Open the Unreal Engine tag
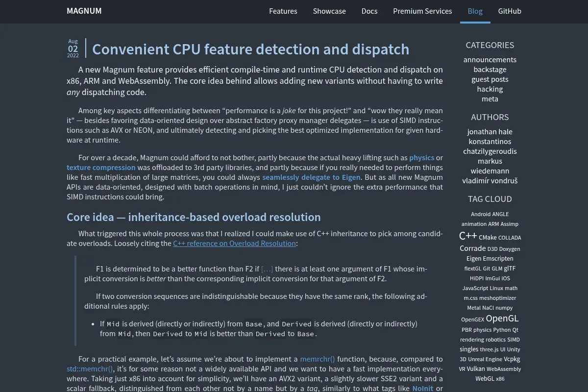588x392 pixels. click(x=485, y=359)
